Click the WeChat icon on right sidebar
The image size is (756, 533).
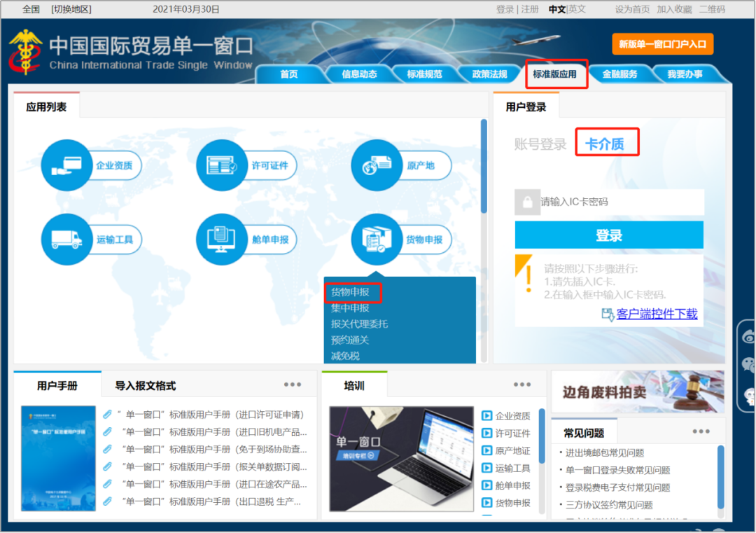pos(749,364)
